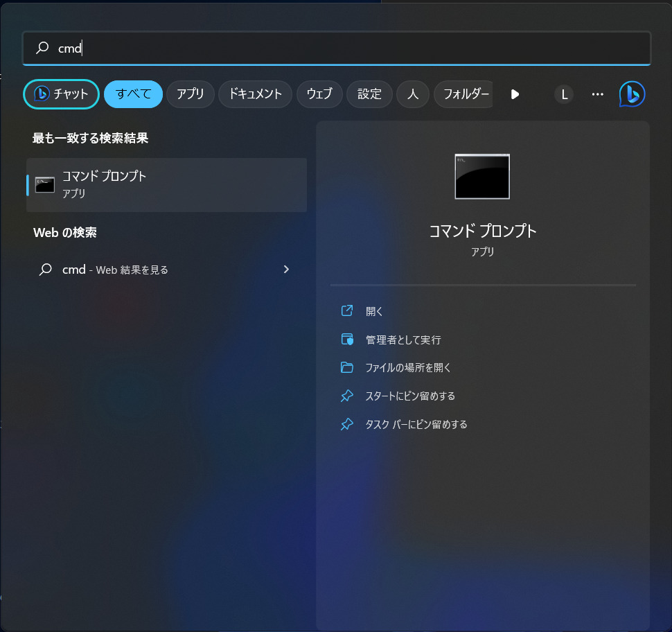
Task: Switch to the ドキュメント filter tab
Action: click(x=256, y=94)
